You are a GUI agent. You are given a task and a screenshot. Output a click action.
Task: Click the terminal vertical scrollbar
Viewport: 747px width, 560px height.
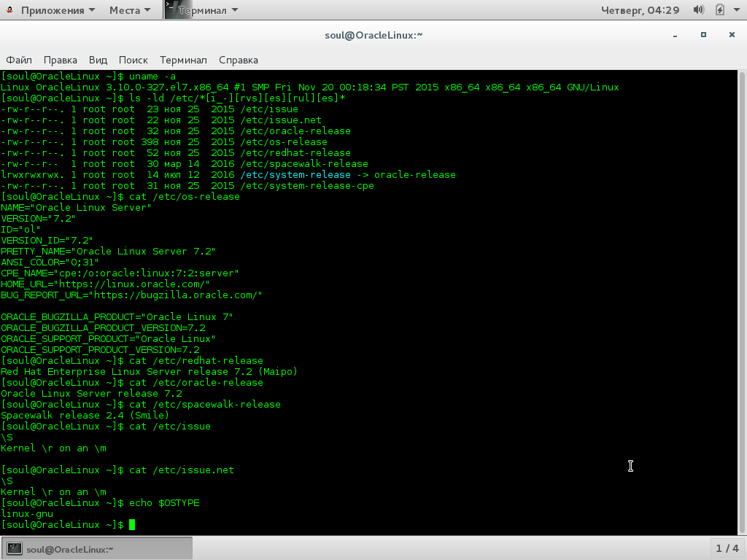(742, 303)
